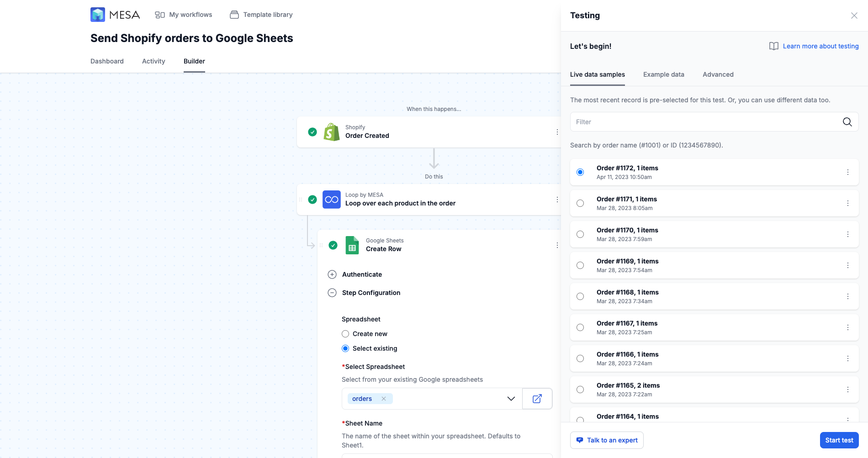Select Order #1167 radio button
The width and height of the screenshot is (868, 458).
pyautogui.click(x=580, y=327)
